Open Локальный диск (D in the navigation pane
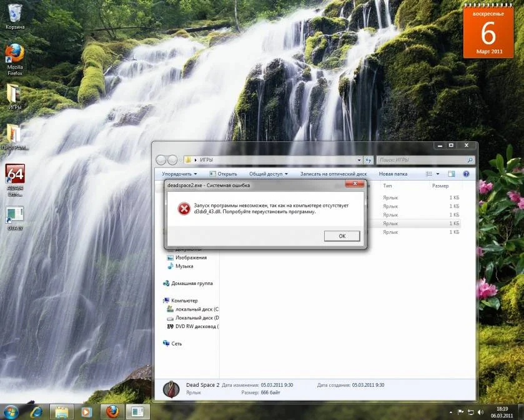Image resolution: width=524 pixels, height=420 pixels. [x=193, y=318]
